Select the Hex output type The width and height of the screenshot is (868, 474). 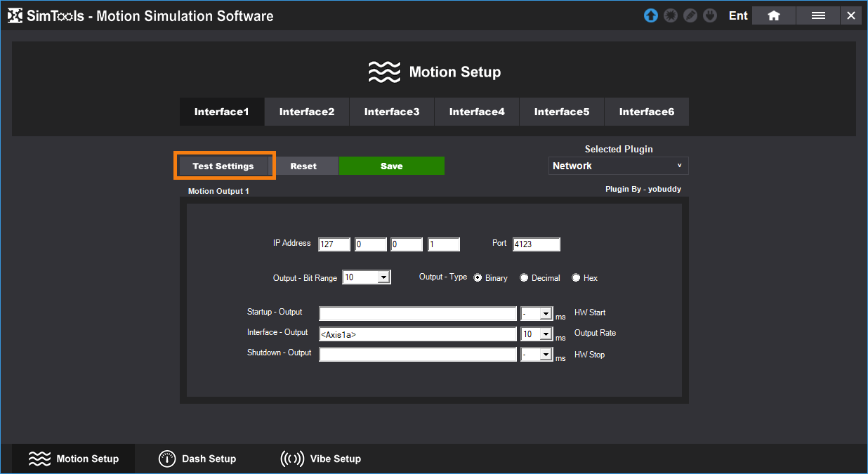(576, 278)
